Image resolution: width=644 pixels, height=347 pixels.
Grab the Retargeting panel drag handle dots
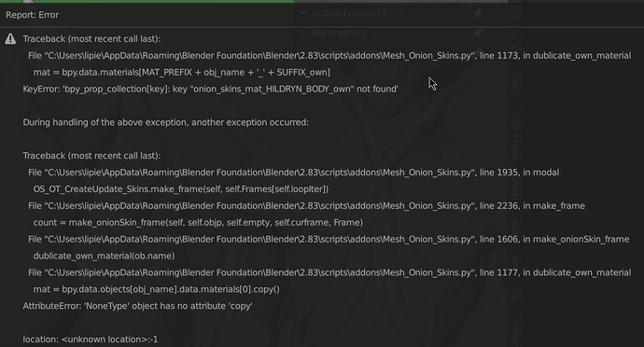click(497, 33)
